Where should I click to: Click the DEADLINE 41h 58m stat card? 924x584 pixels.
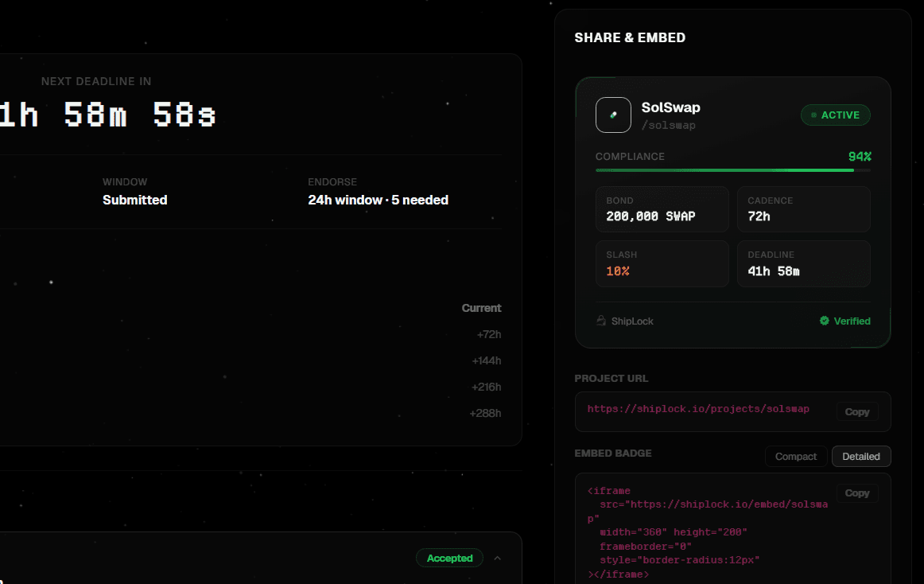tap(803, 263)
